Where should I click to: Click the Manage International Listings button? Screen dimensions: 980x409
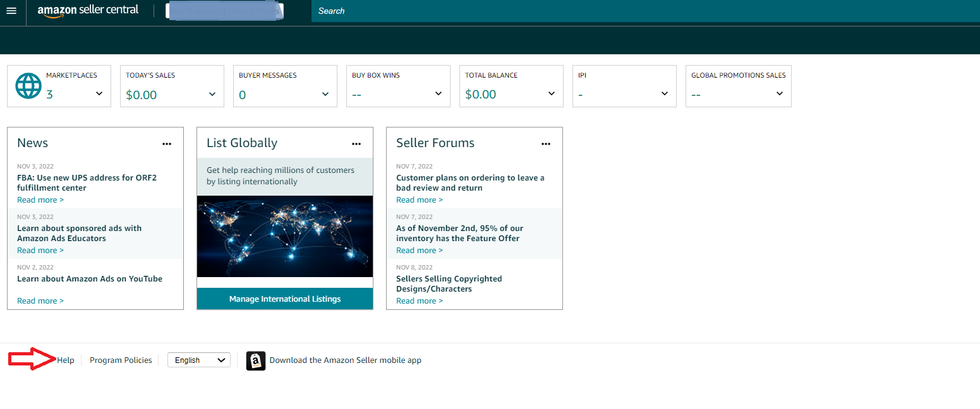[285, 299]
